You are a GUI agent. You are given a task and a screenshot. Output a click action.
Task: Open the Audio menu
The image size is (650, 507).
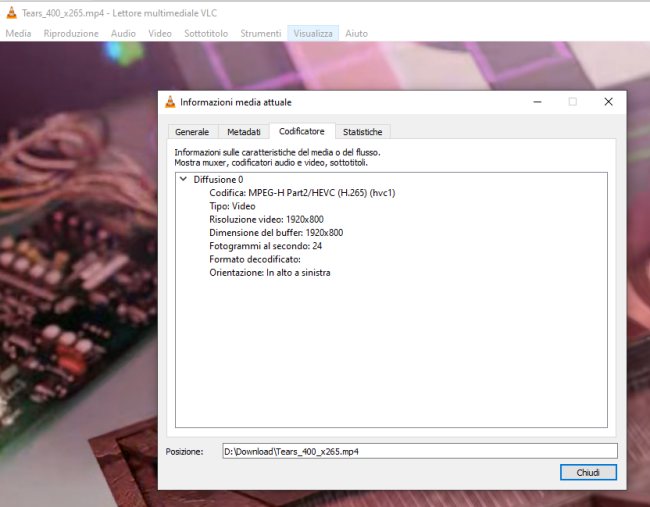[123, 34]
